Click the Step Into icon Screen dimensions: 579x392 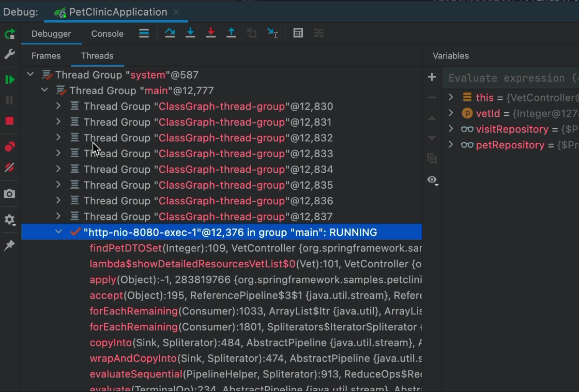tap(190, 33)
